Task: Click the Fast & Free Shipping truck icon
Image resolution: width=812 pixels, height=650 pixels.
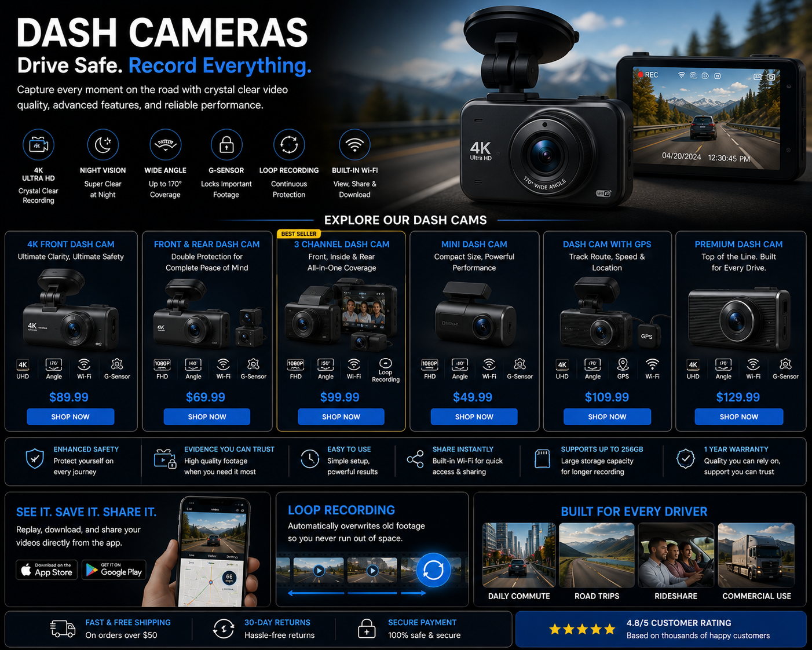Action: tap(63, 629)
